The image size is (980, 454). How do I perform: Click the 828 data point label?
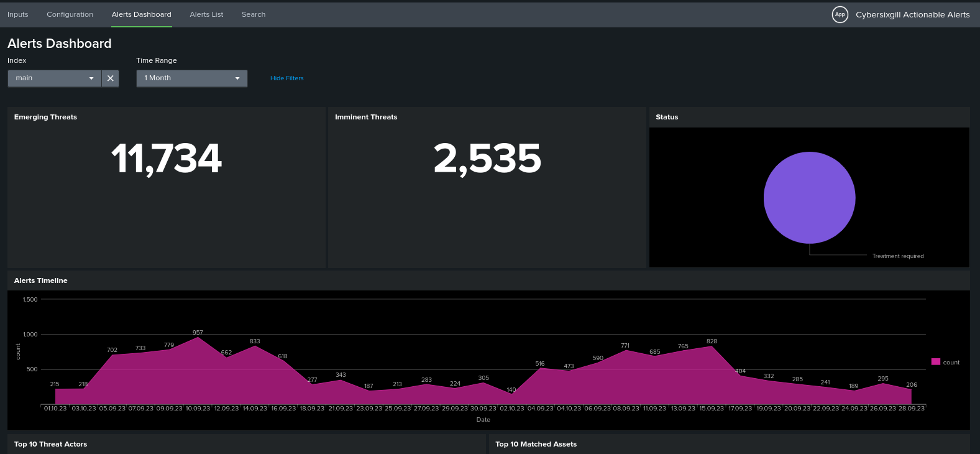point(712,341)
